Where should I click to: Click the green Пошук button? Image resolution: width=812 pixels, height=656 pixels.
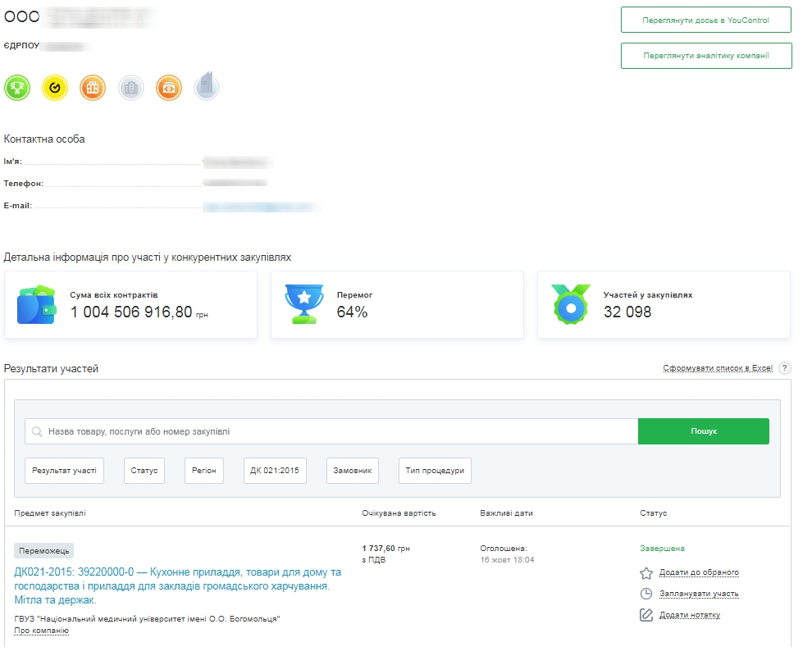click(704, 430)
